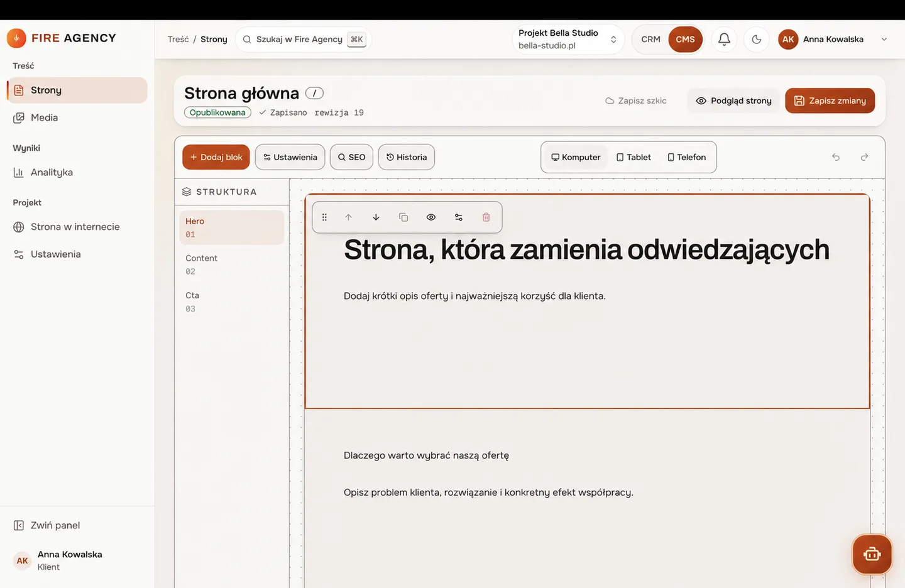Open Strona w internecie sidebar item

pyautogui.click(x=77, y=227)
